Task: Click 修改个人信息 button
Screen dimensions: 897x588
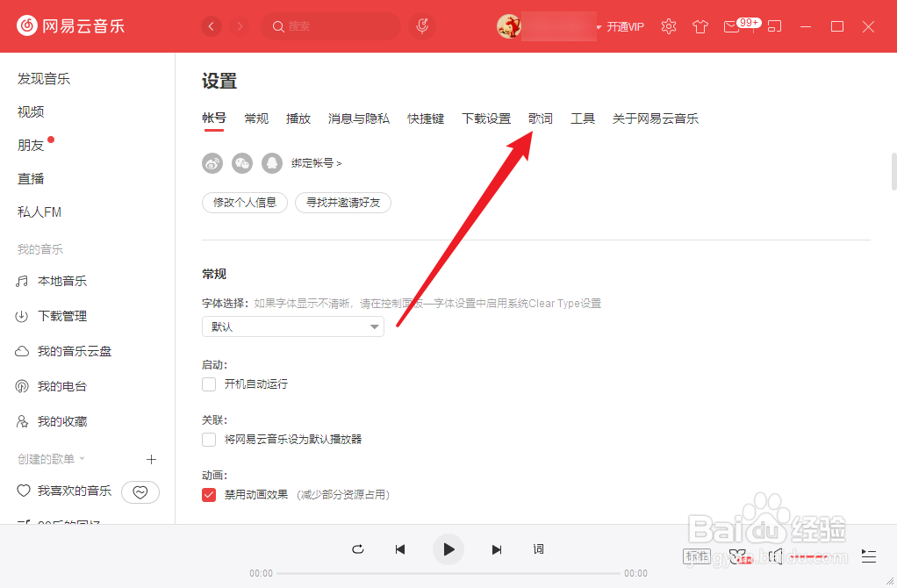Action: coord(245,203)
